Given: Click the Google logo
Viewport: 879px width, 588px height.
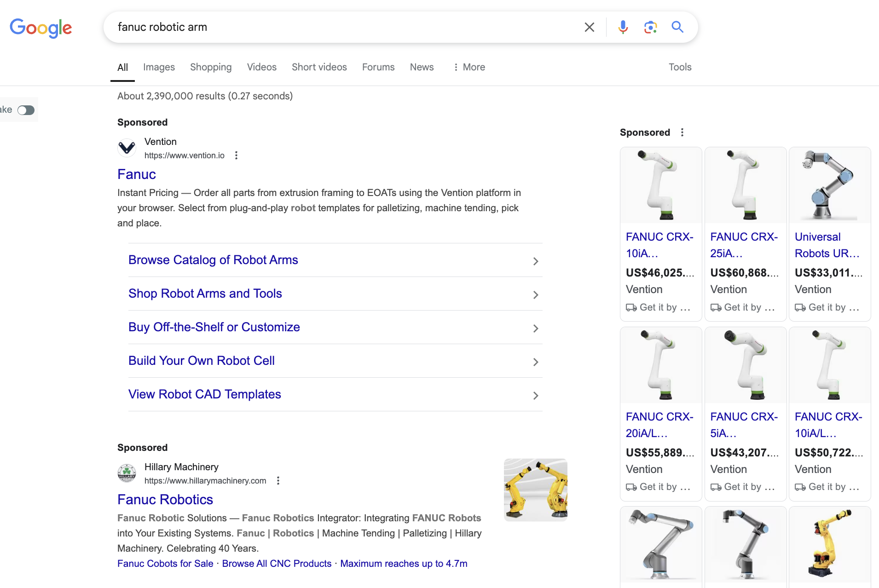Looking at the screenshot, I should click(x=41, y=28).
